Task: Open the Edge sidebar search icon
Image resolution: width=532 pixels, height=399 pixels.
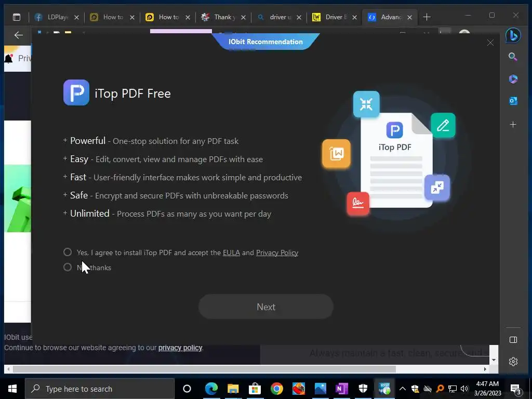Action: (513, 57)
